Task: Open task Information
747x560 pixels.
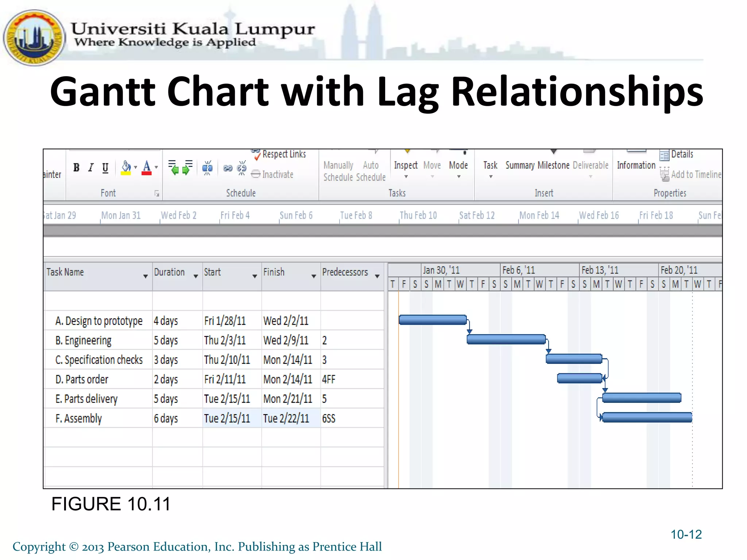Action: (x=636, y=165)
